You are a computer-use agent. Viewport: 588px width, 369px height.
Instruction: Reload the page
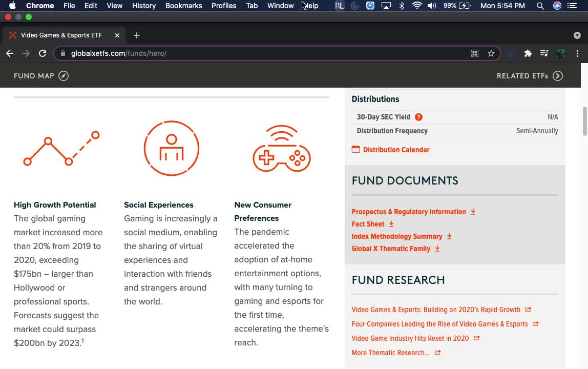click(x=43, y=53)
